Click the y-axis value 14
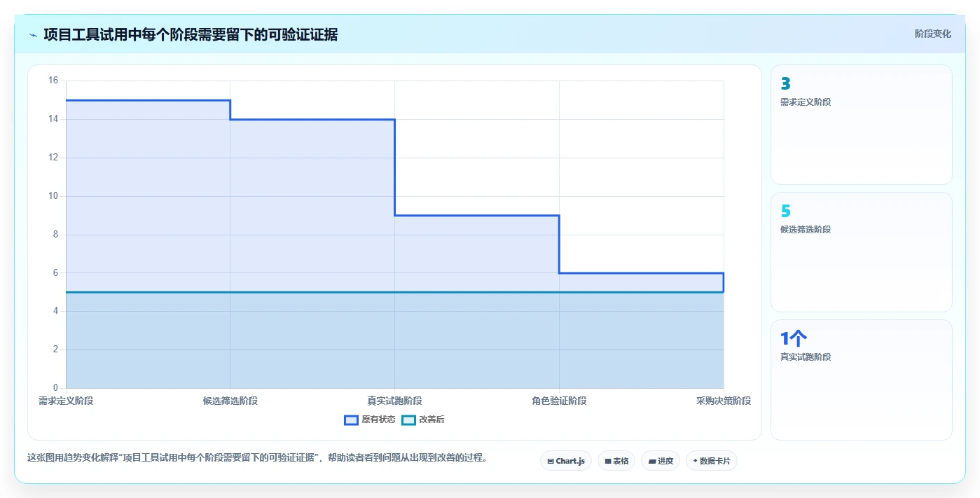Screen dimensions: 980x498 point(53,119)
